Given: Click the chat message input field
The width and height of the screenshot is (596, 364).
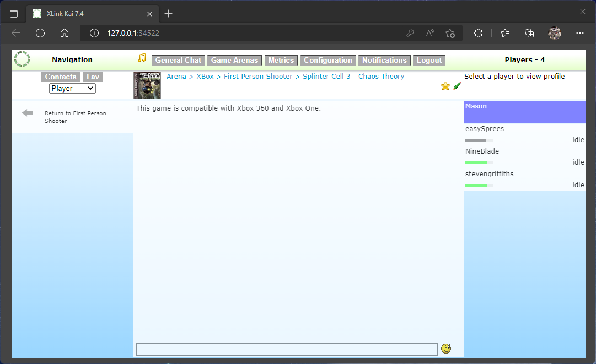Looking at the screenshot, I should click(x=287, y=349).
